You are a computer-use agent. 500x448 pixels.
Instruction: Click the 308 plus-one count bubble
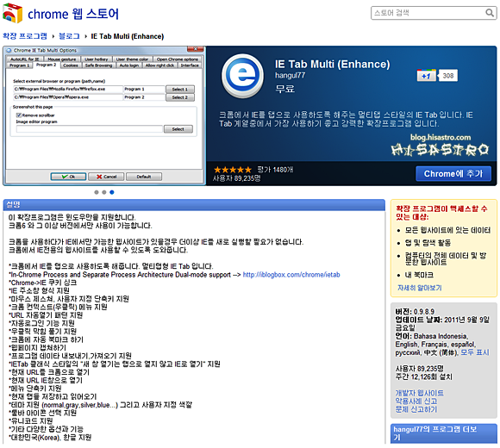click(448, 76)
